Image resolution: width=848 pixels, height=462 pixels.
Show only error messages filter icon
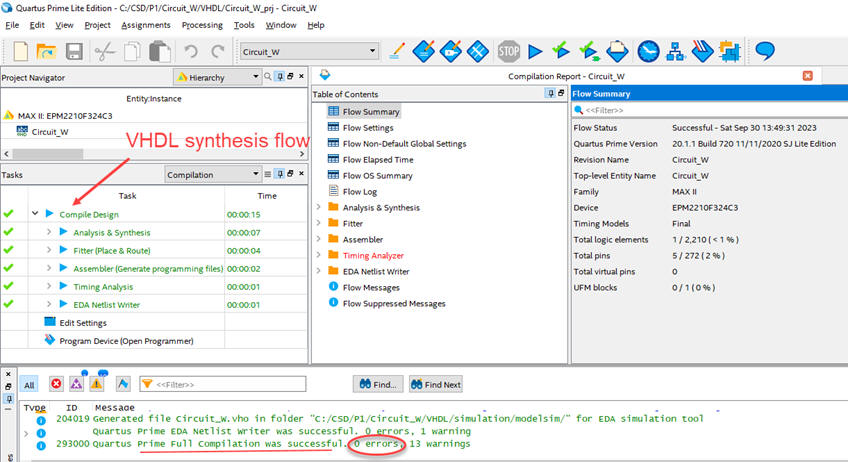[56, 384]
